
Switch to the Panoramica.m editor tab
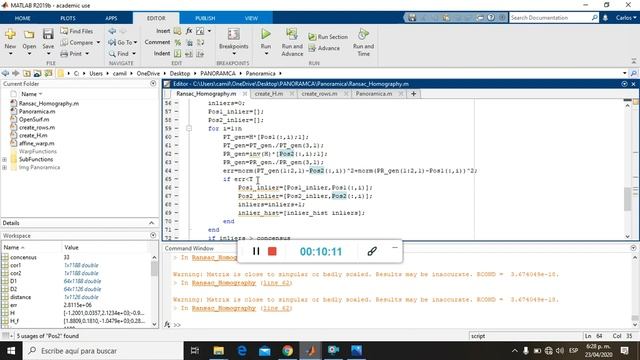pos(374,94)
